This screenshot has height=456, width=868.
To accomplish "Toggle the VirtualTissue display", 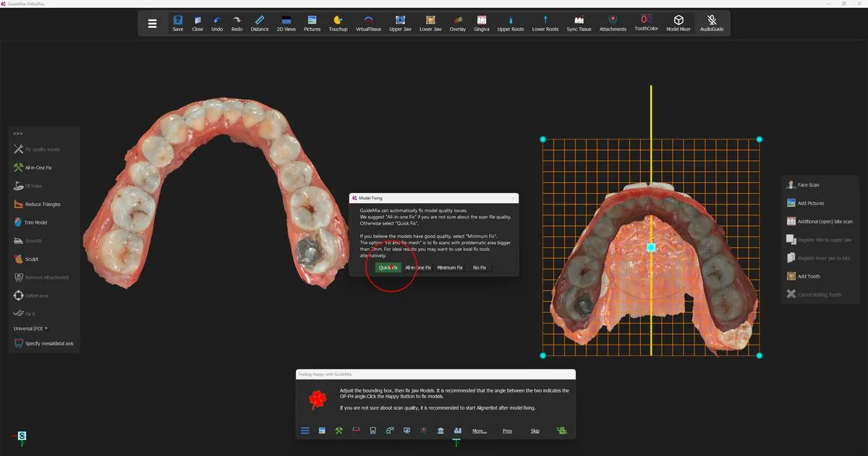I will coord(368,24).
